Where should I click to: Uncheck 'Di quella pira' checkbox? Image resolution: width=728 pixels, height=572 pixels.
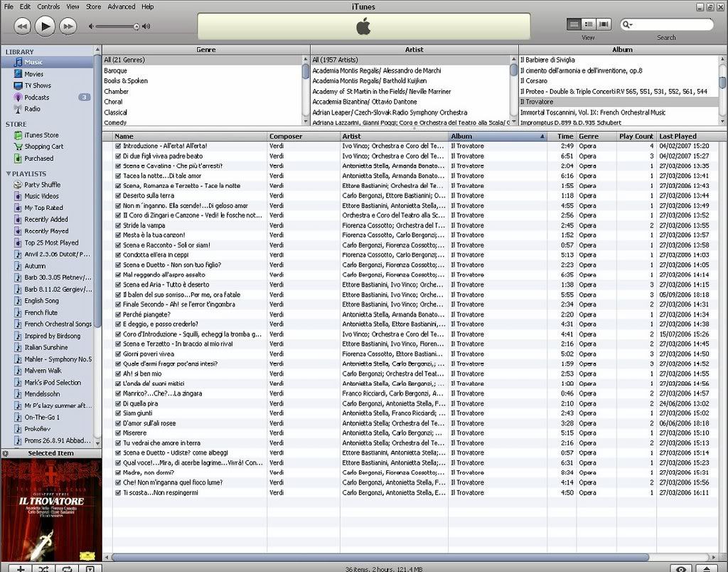tap(118, 404)
